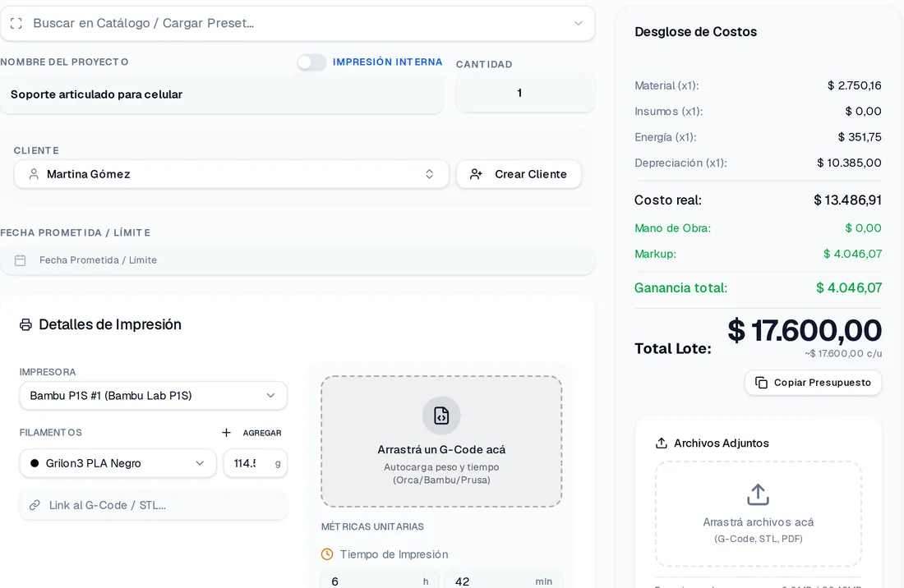Click the G-Code file icon in drop zone
Viewport: 904px width, 588px height.
tap(441, 416)
